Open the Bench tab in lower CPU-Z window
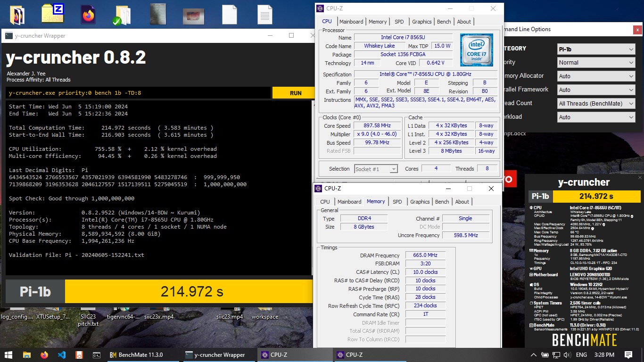 442,202
